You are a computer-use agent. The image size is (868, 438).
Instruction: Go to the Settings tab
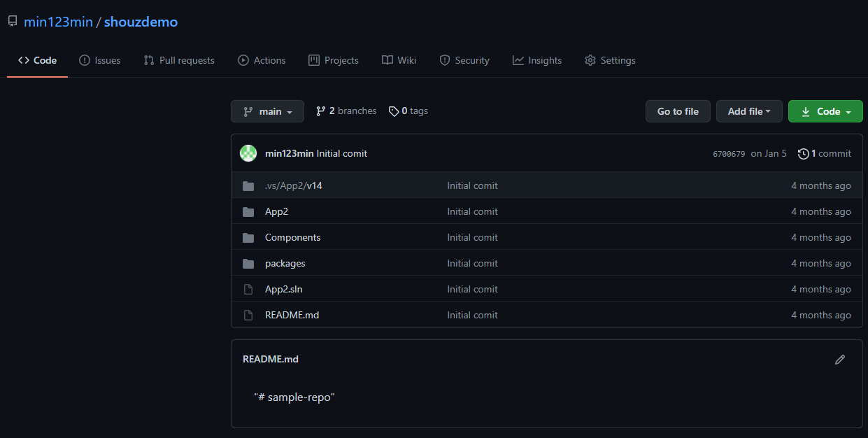pos(610,60)
